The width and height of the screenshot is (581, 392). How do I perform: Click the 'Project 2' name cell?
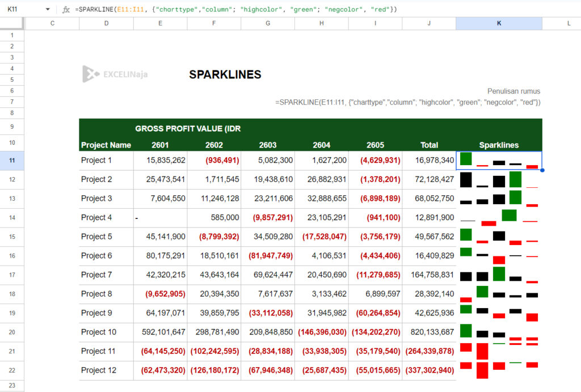106,179
